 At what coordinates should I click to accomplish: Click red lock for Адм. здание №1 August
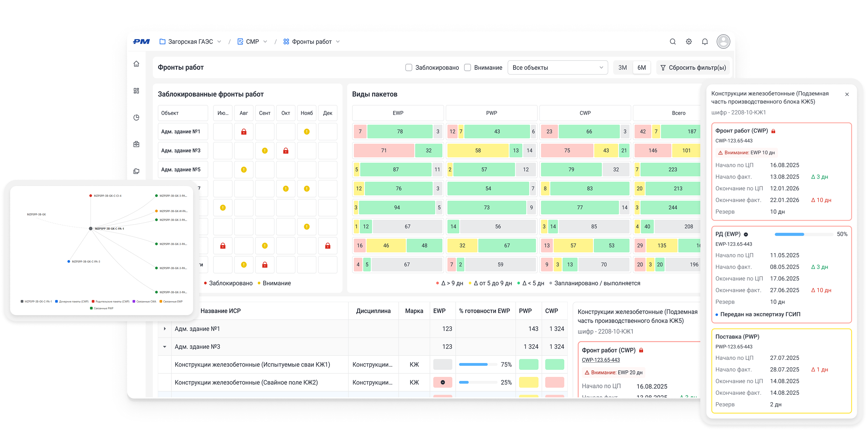pyautogui.click(x=244, y=132)
